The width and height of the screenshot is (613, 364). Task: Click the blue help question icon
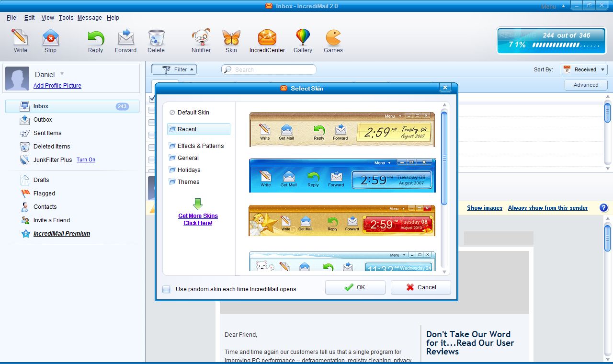point(604,208)
